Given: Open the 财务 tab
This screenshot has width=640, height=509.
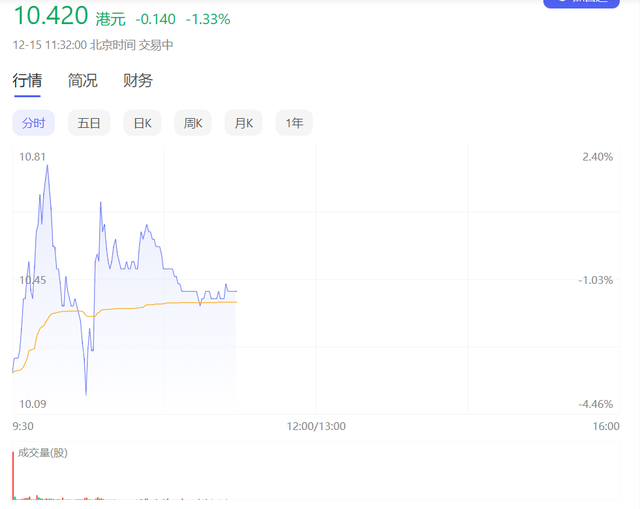Looking at the screenshot, I should [x=138, y=80].
